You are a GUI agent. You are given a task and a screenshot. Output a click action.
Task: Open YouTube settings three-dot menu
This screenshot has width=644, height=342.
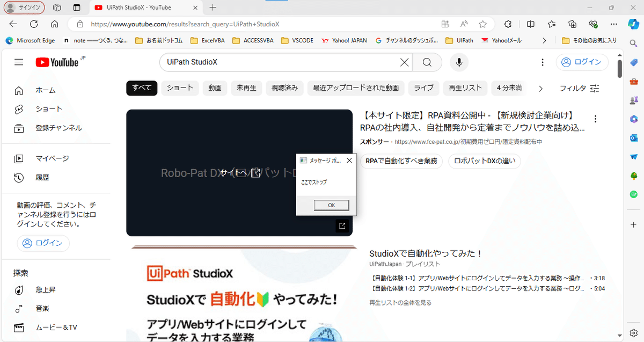pos(543,62)
